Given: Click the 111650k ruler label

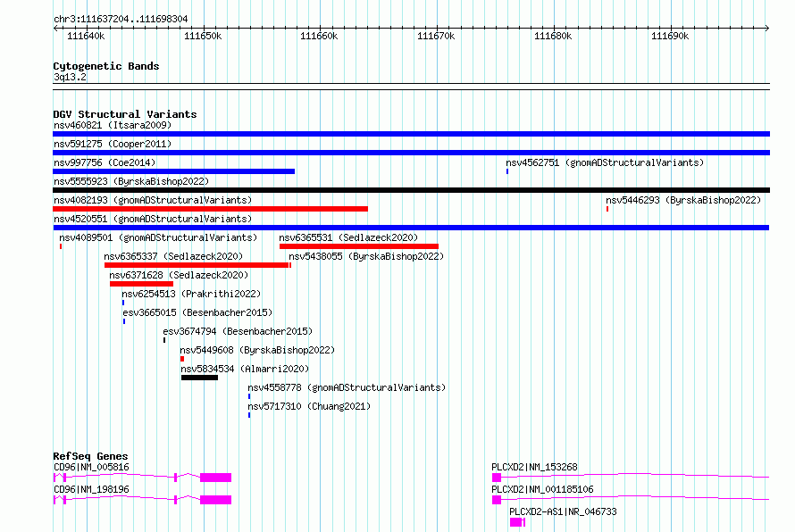Looking at the screenshot, I should [x=203, y=36].
